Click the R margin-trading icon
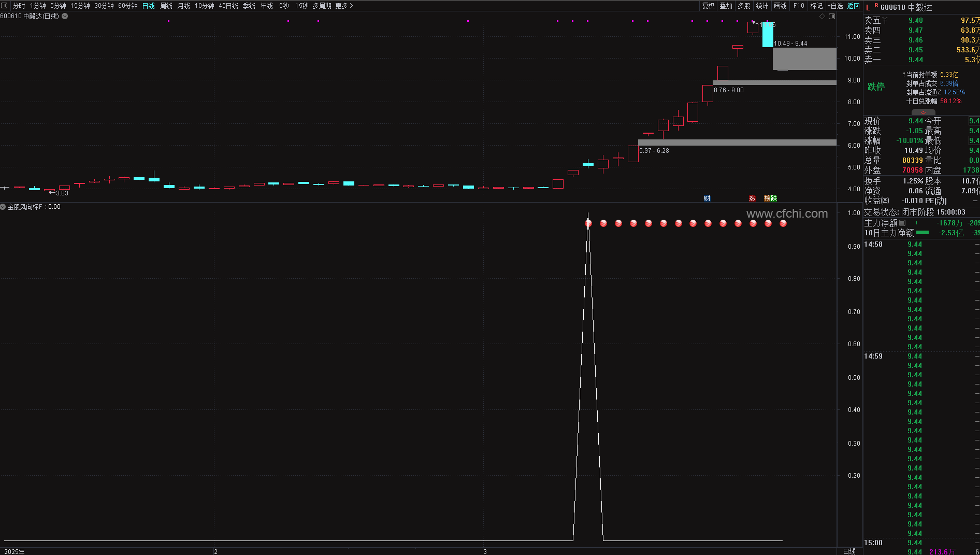Viewport: 980px width, 555px height. click(x=876, y=5)
